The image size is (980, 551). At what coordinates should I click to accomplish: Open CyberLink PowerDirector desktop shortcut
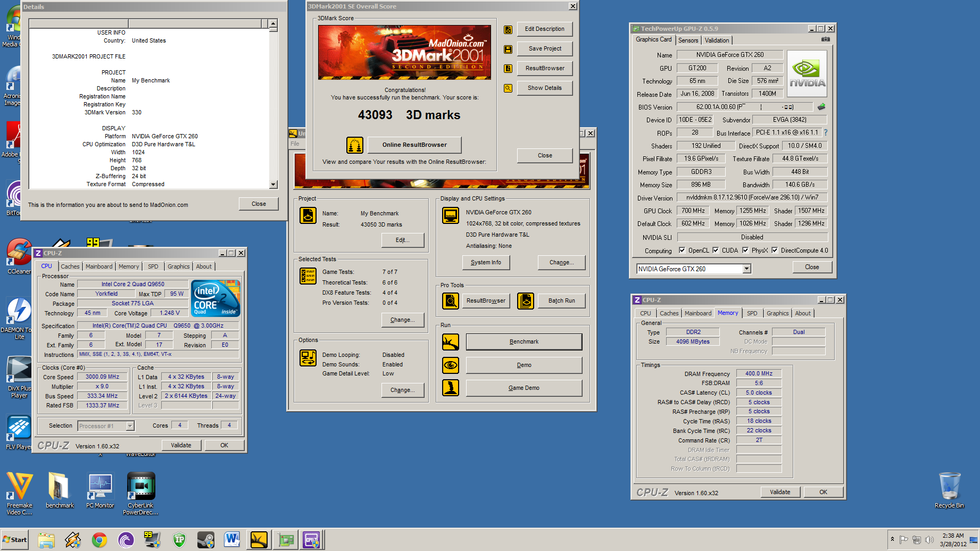(x=140, y=494)
